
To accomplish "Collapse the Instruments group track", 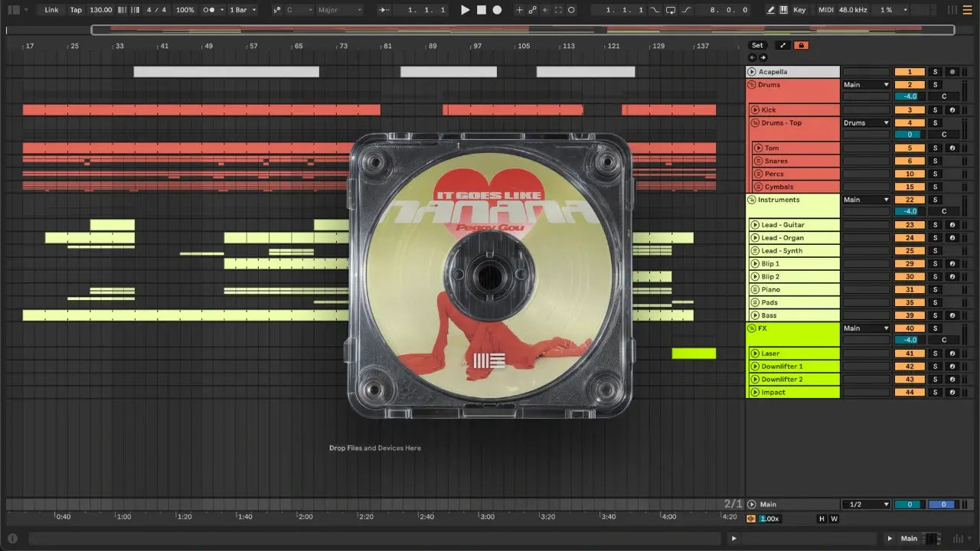I will coord(752,200).
